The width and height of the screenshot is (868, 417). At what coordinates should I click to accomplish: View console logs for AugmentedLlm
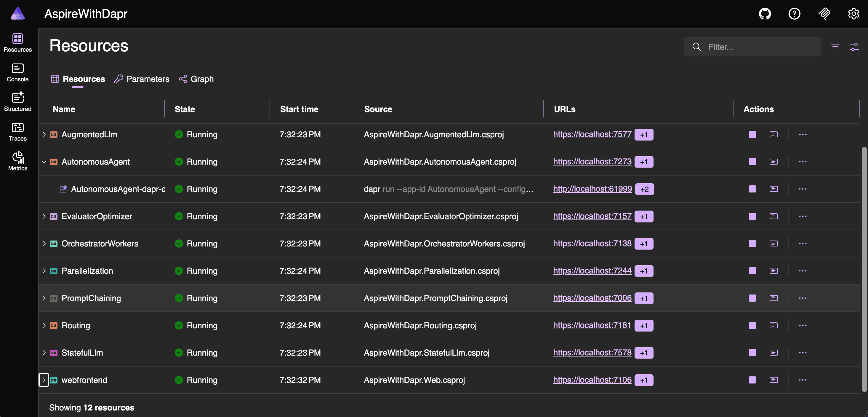pyautogui.click(x=774, y=134)
